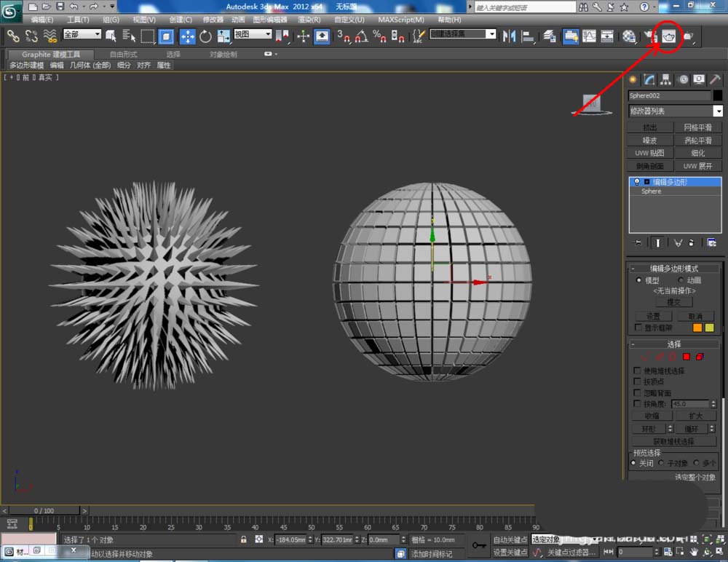Screen dimensions: 728x562
Task: Select the 动画 radio button
Action: tap(681, 280)
